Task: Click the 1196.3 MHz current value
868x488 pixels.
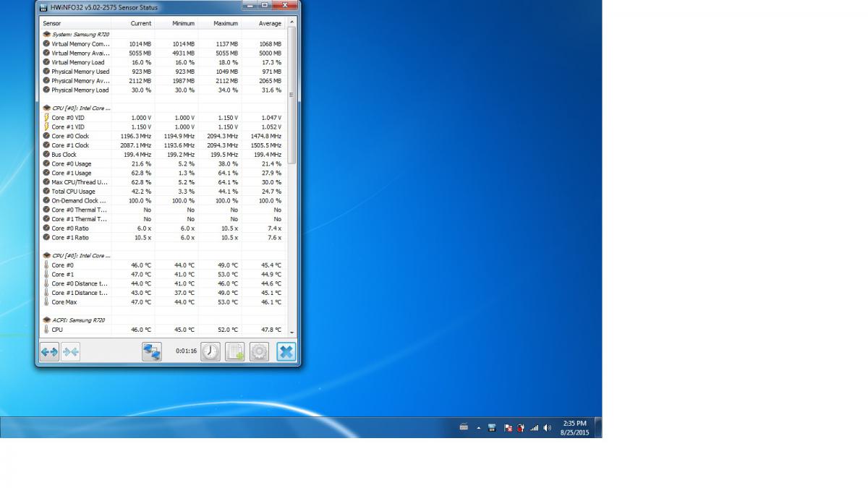Action: click(135, 137)
